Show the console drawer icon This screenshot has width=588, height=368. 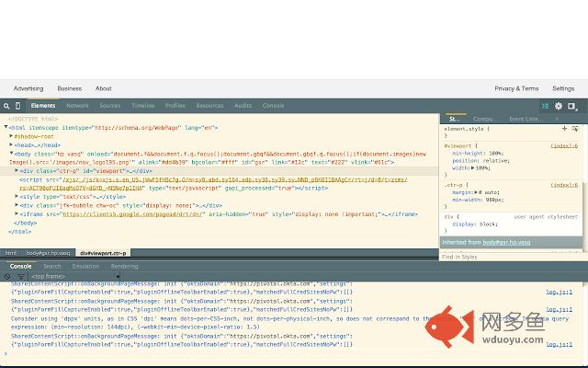coord(545,106)
